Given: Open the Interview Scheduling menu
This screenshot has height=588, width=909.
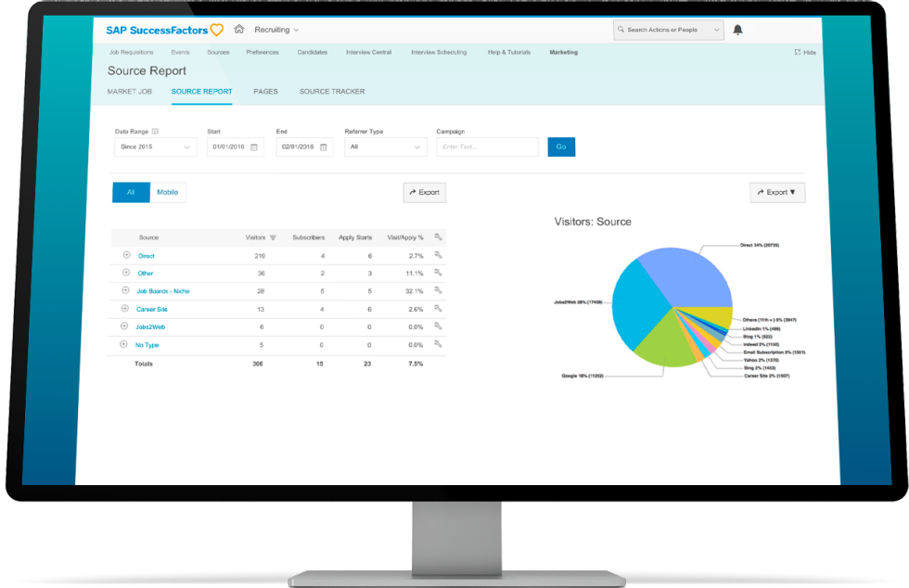Looking at the screenshot, I should tap(438, 52).
